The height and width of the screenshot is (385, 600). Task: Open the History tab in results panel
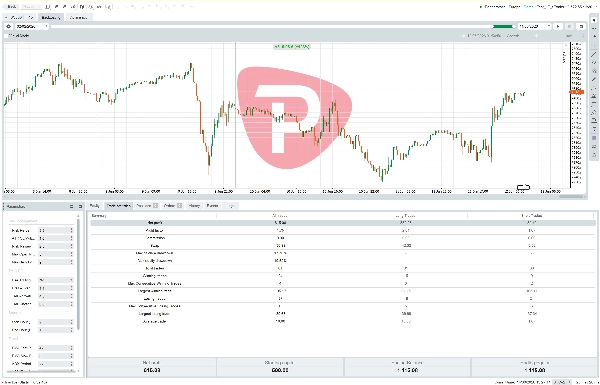(x=194, y=206)
